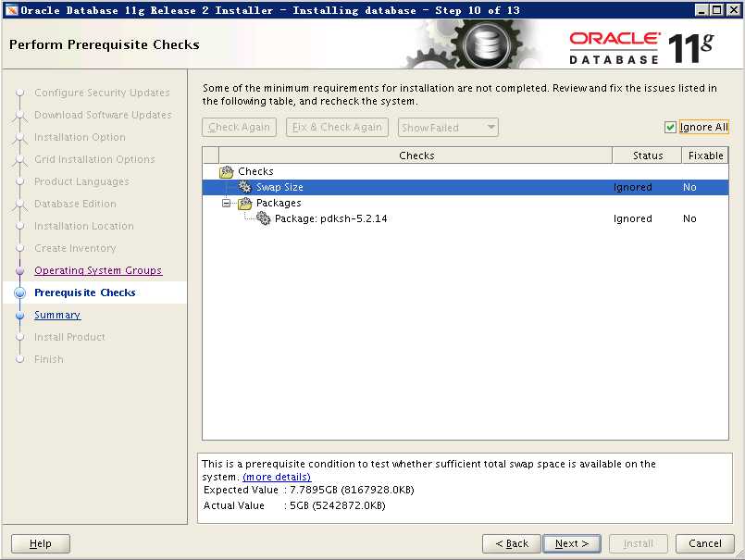Screen dimensions: 745x560
Task: Click Ignored status of pdksh package
Action: [x=632, y=218]
